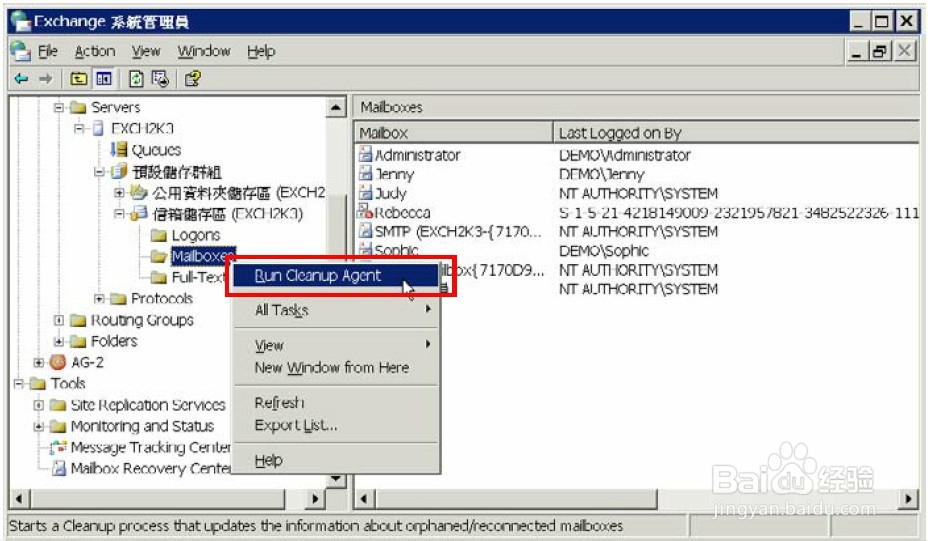This screenshot has height=541, width=928.
Task: Sort by the Mailbox column header
Action: [x=453, y=133]
